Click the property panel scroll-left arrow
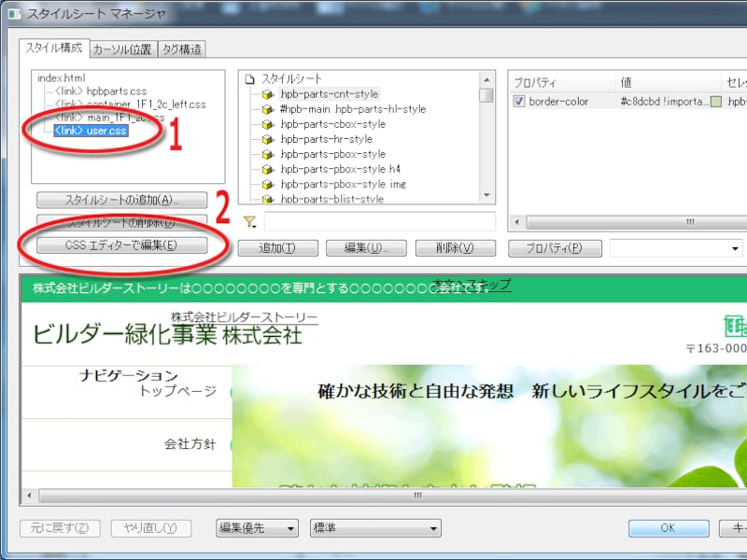The height and width of the screenshot is (560, 747). point(518,222)
